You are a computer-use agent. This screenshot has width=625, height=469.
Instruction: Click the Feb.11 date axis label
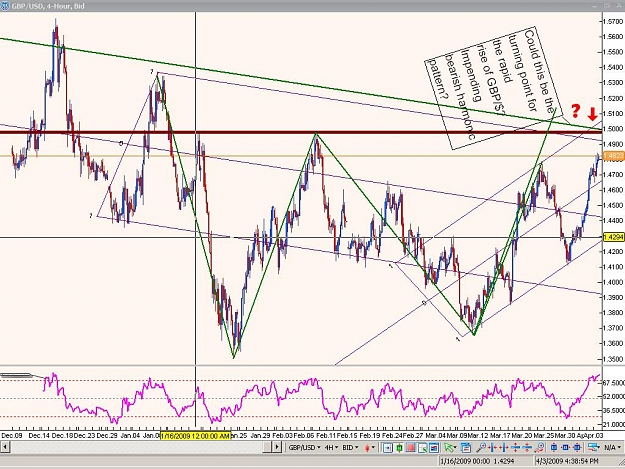[326, 436]
